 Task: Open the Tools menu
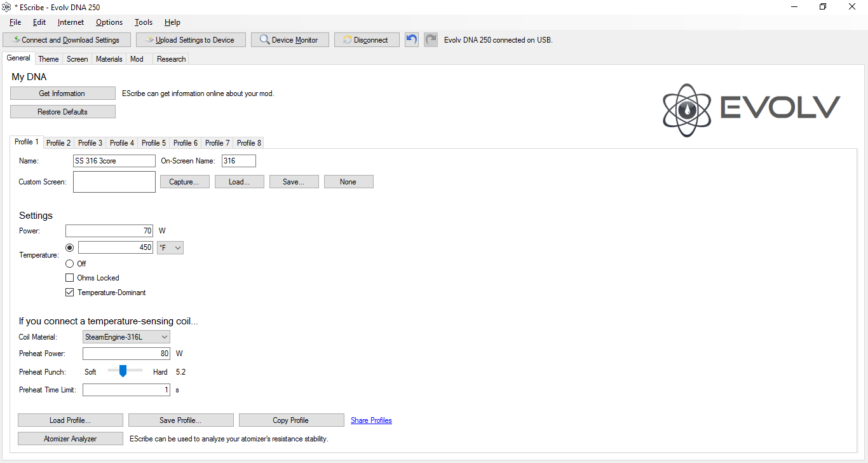tap(144, 22)
